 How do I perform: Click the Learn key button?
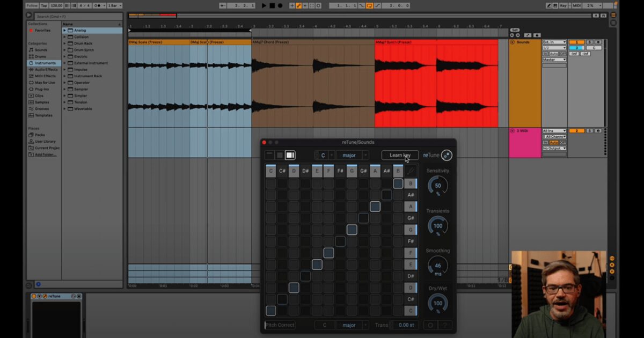point(400,155)
